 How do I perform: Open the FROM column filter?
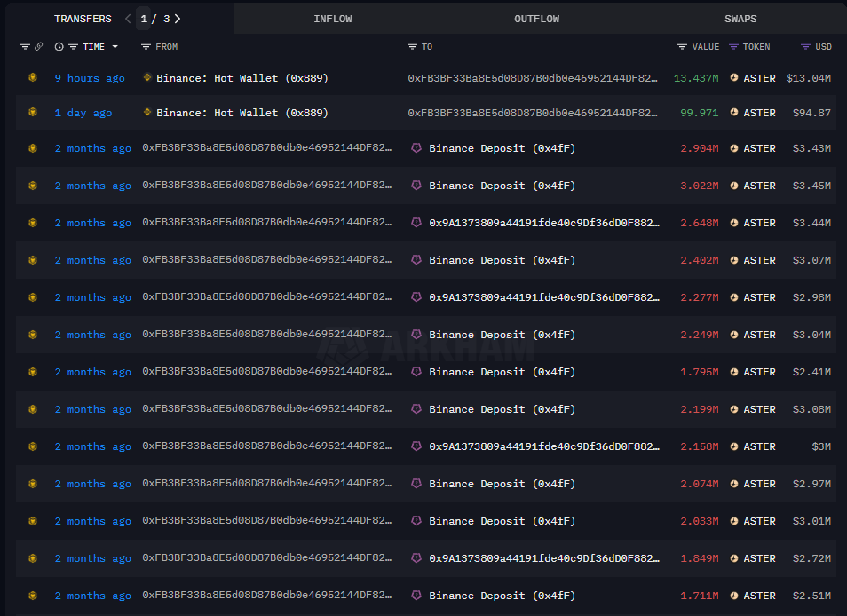(x=146, y=47)
